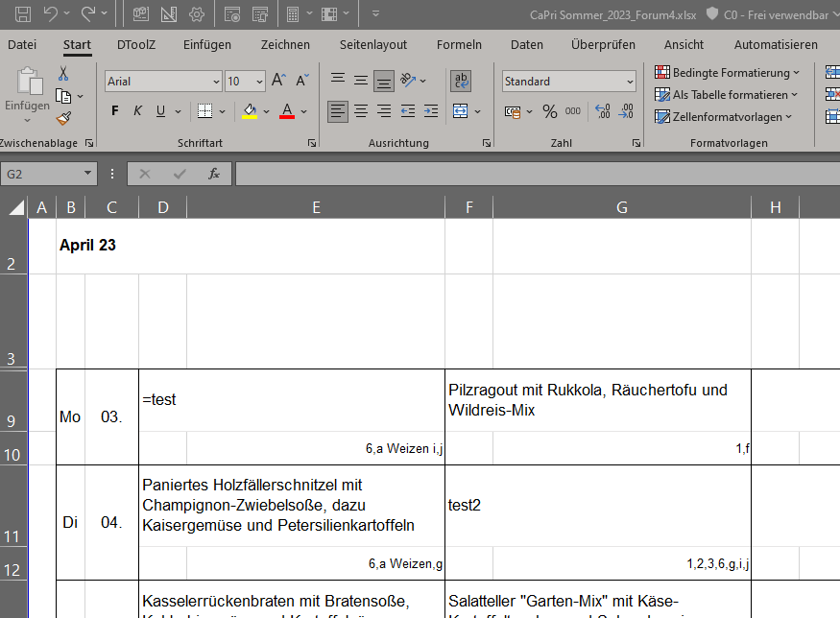Viewport: 840px width, 618px height.
Task: Switch to the Ansicht tab
Action: 684,44
